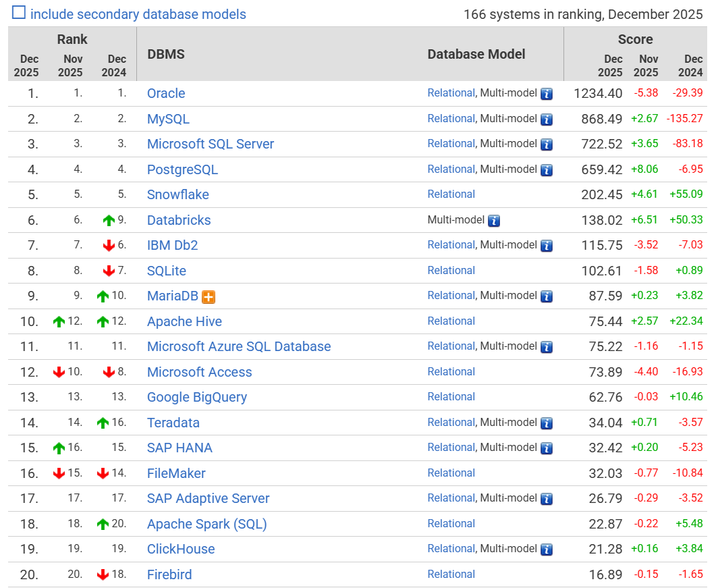Image resolution: width=718 pixels, height=588 pixels.
Task: Click info icon in the Teradata row
Action: [x=547, y=423]
